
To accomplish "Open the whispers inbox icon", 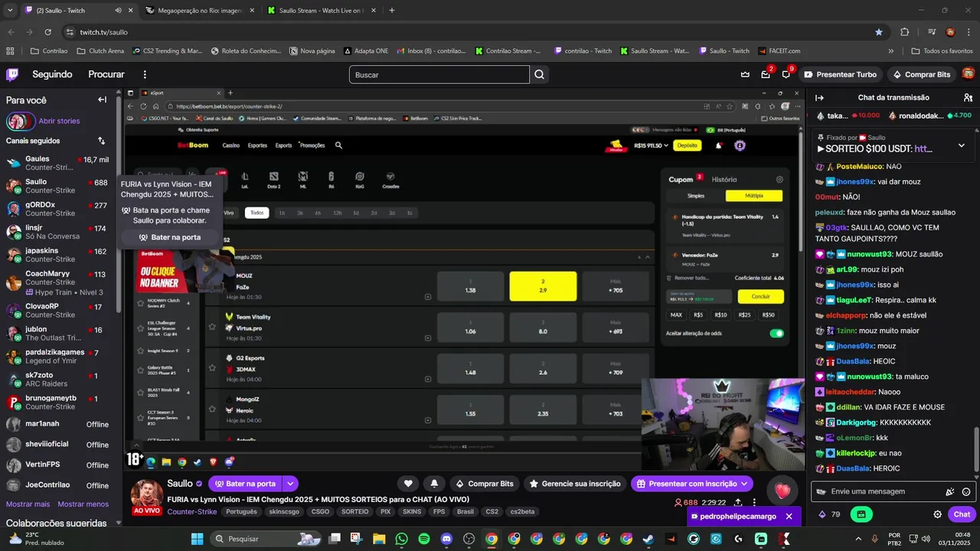I will [x=766, y=74].
